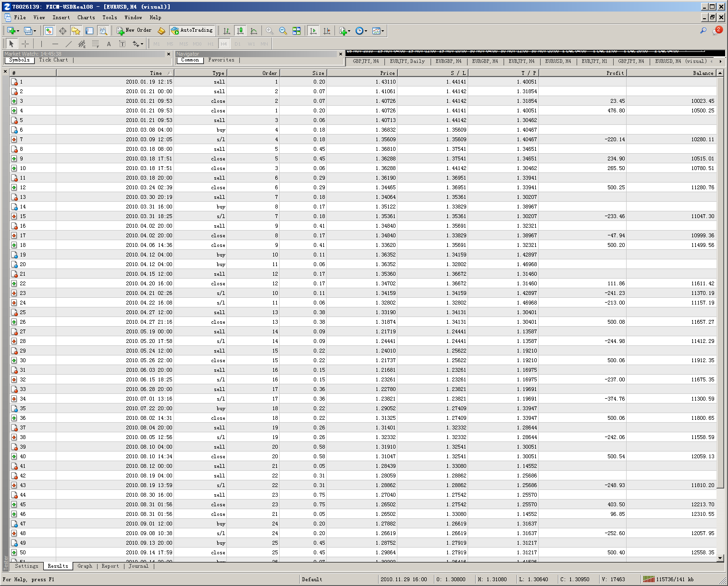Select the trendline drawing tool

click(x=69, y=44)
